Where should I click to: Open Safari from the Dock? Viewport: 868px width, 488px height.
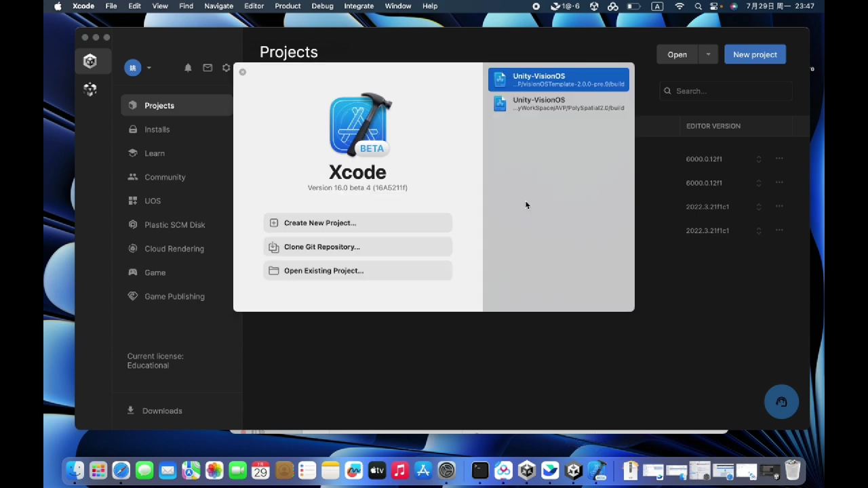click(121, 470)
